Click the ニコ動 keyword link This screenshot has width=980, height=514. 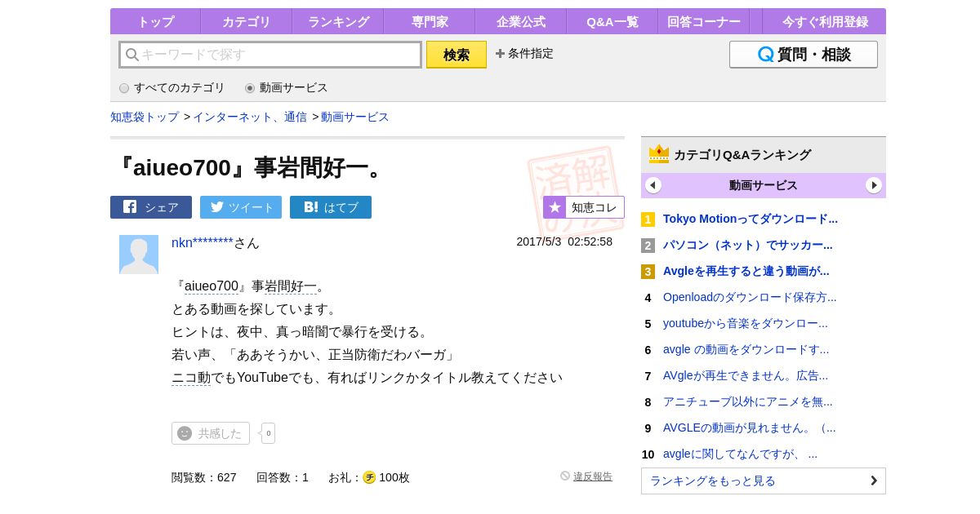[x=191, y=378]
